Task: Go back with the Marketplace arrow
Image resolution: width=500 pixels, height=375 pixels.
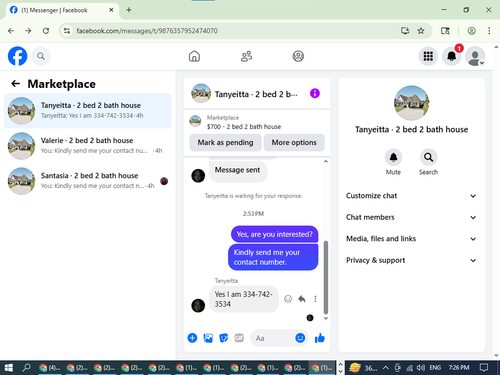Action: 16,83
